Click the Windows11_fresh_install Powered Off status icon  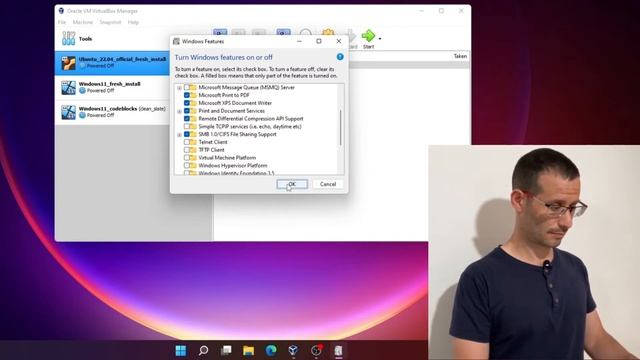coord(82,91)
